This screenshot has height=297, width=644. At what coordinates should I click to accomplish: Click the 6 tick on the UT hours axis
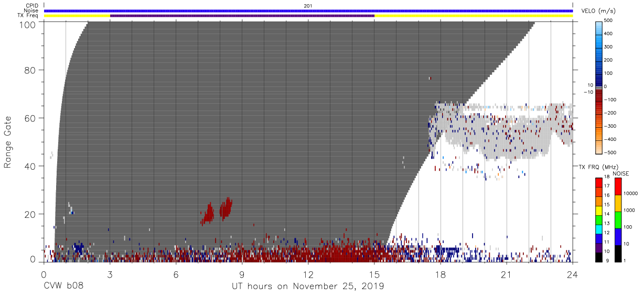176,274
